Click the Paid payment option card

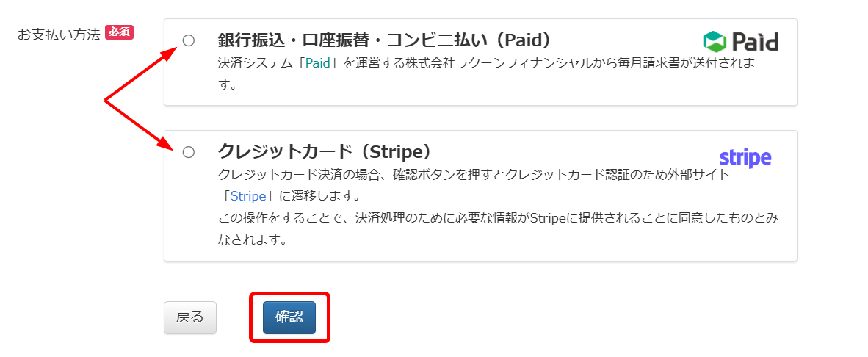click(x=480, y=62)
